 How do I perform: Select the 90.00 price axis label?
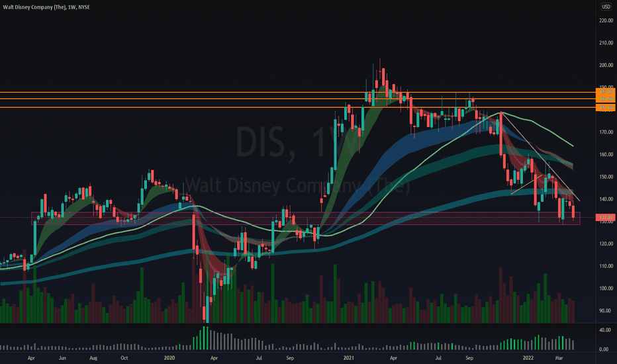click(606, 311)
